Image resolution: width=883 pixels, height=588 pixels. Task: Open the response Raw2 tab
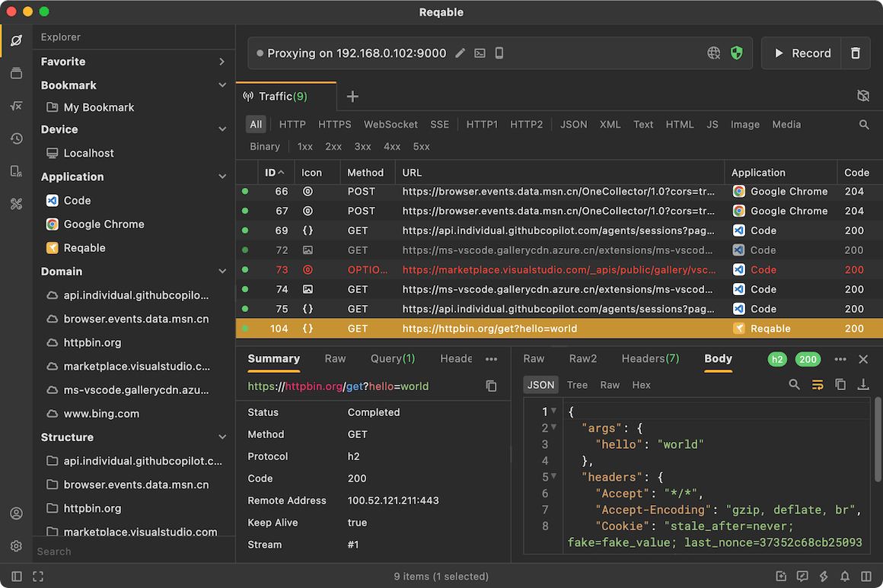(x=583, y=358)
